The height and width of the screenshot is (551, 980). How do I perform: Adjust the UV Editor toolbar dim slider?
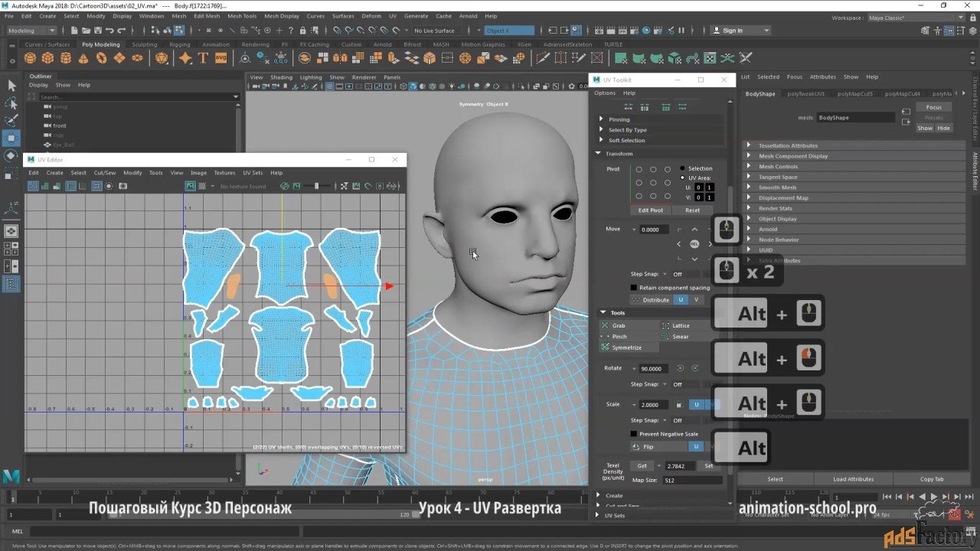(316, 186)
